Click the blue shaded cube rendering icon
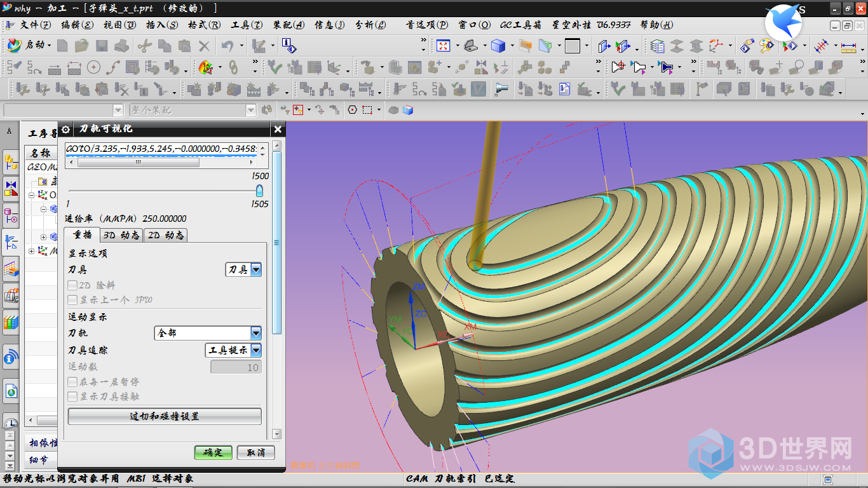This screenshot has width=868, height=488. [x=498, y=46]
